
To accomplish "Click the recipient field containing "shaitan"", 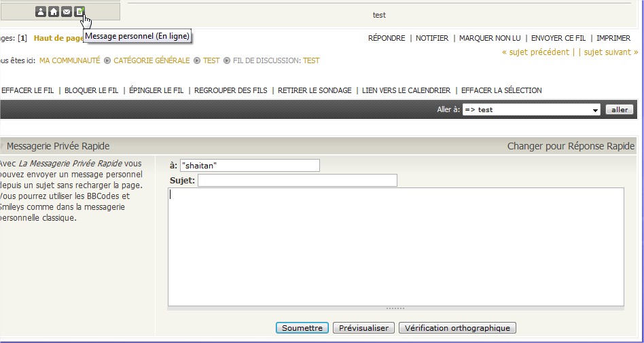I will (x=249, y=166).
